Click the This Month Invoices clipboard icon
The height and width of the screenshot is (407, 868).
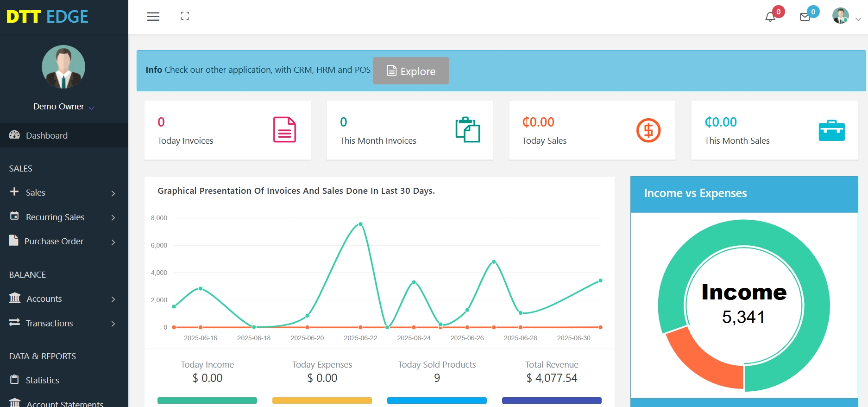point(467,130)
